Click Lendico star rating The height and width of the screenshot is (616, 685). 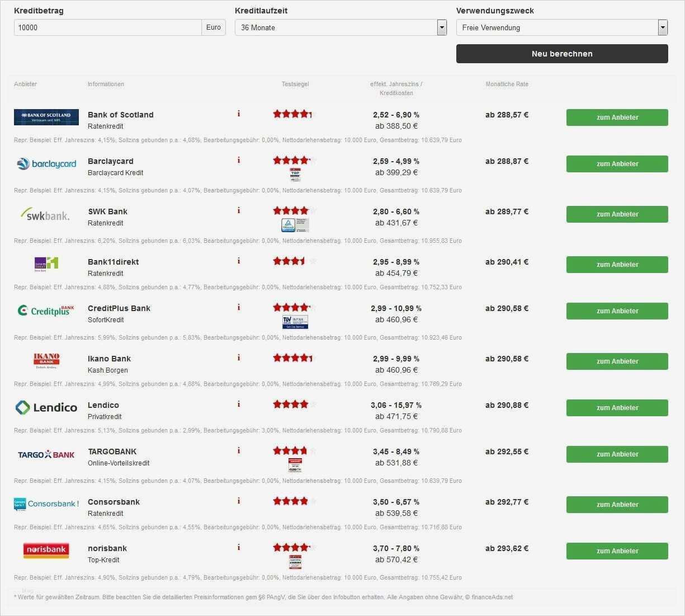coord(295,405)
